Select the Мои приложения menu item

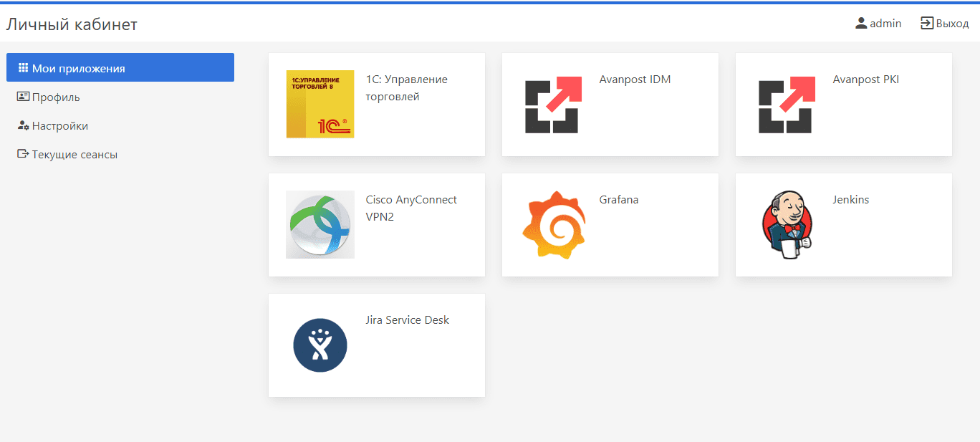coord(120,67)
